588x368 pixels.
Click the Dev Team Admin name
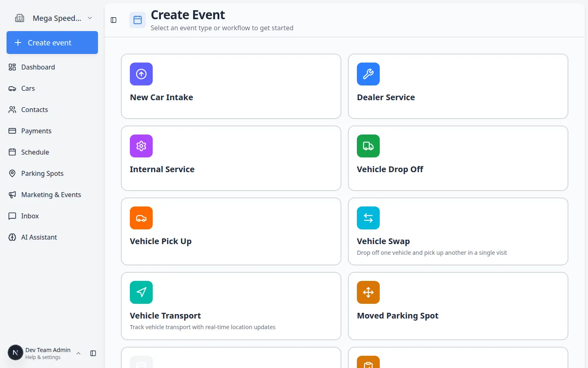(x=48, y=350)
